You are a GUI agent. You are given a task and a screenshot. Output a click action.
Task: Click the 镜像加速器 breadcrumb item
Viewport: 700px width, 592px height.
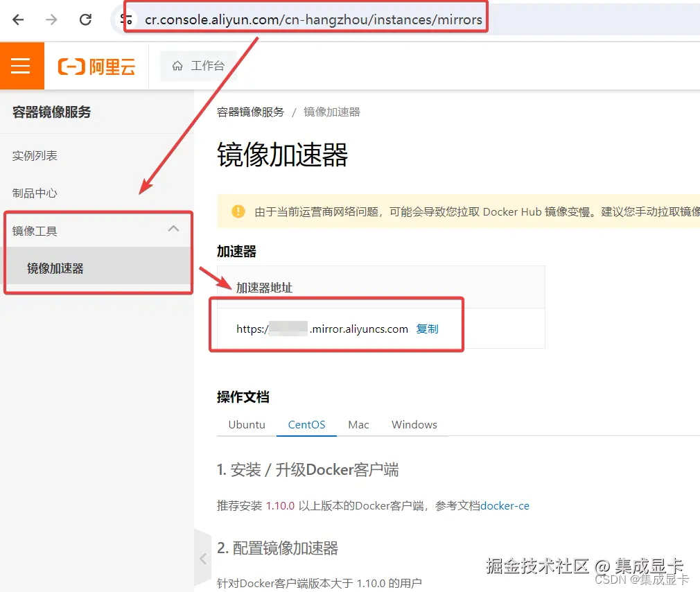(x=332, y=112)
